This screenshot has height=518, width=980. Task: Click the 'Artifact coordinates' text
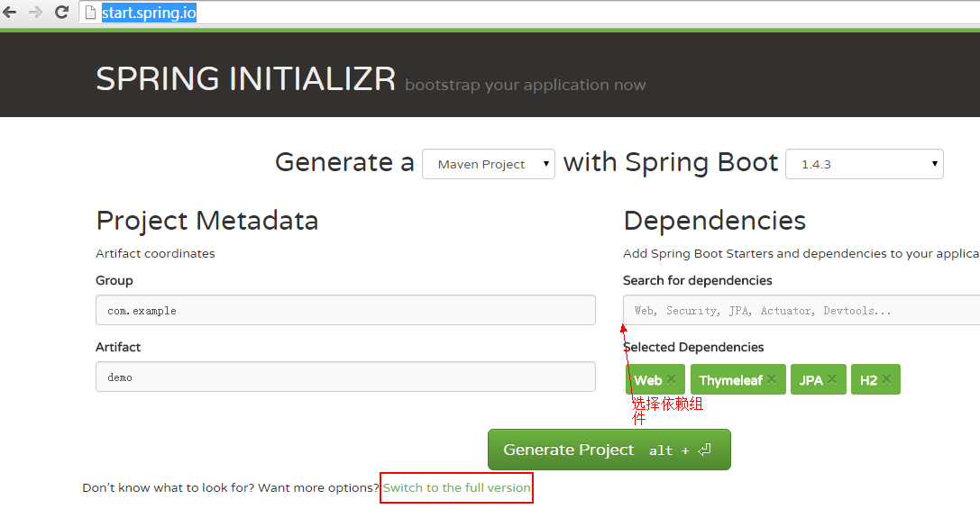(x=155, y=253)
